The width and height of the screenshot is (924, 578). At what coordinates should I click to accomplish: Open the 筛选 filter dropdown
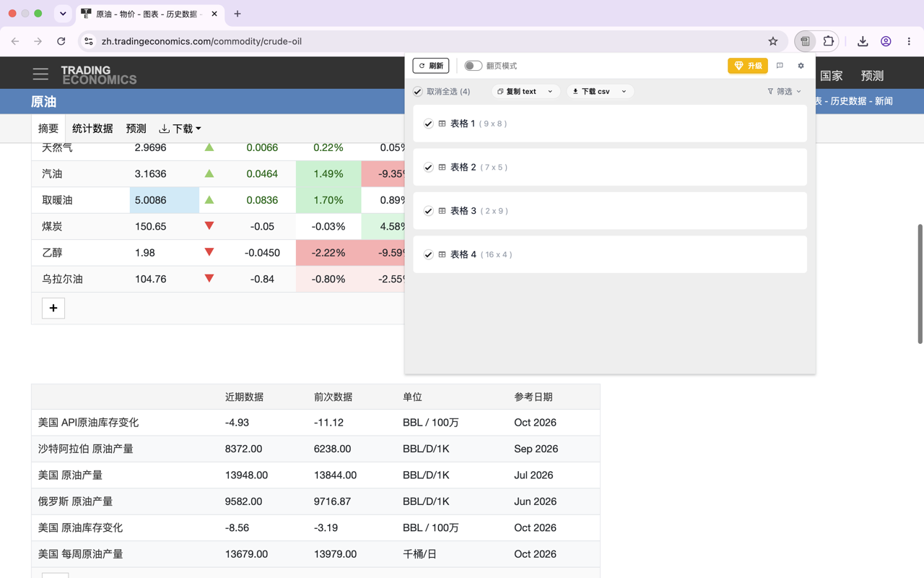pyautogui.click(x=784, y=92)
